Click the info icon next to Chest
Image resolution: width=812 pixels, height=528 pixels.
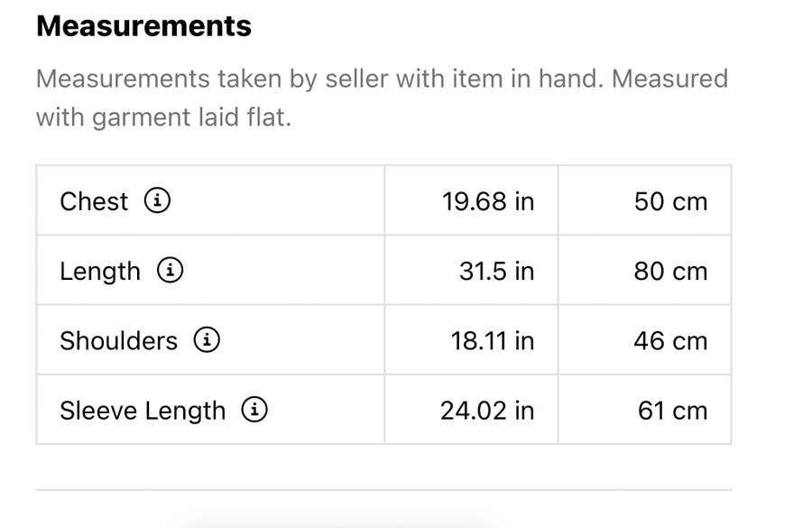158,200
